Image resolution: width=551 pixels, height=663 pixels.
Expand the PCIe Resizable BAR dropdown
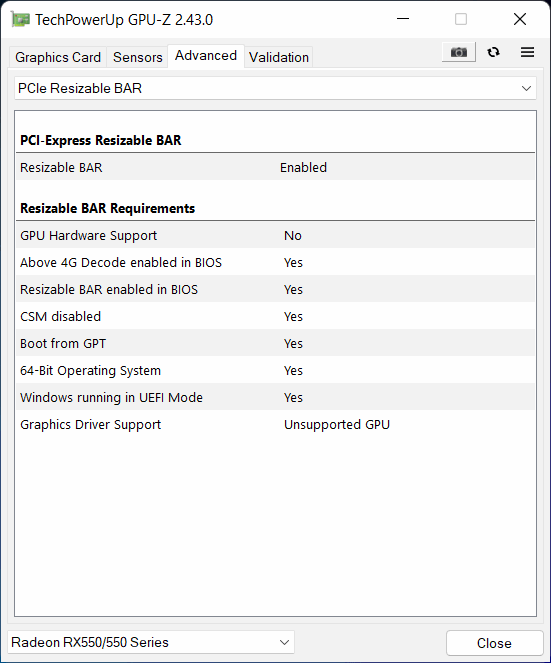point(275,88)
